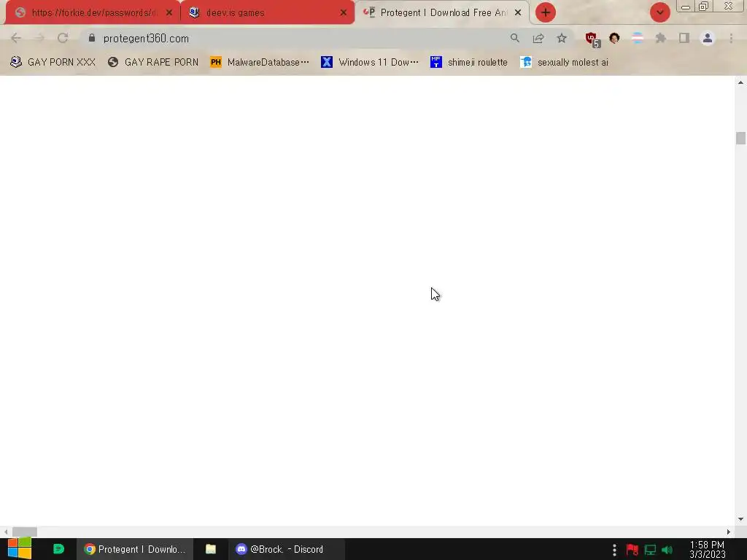Open the MalwareDatabase bookmark
This screenshot has height=560, width=747.
[260, 63]
